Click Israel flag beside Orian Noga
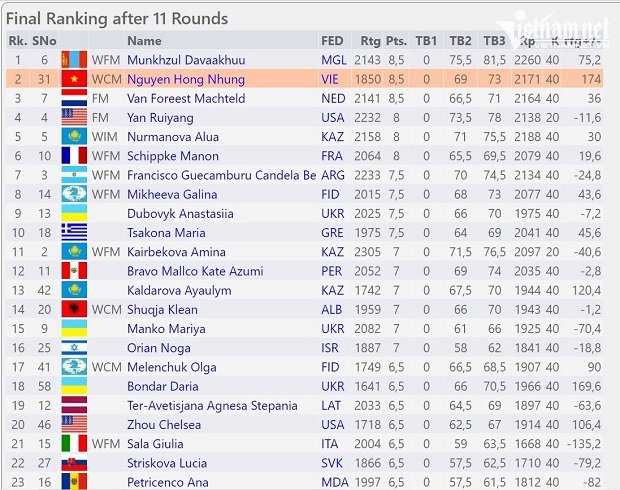Viewport: 620px width, 490px height. click(x=74, y=348)
